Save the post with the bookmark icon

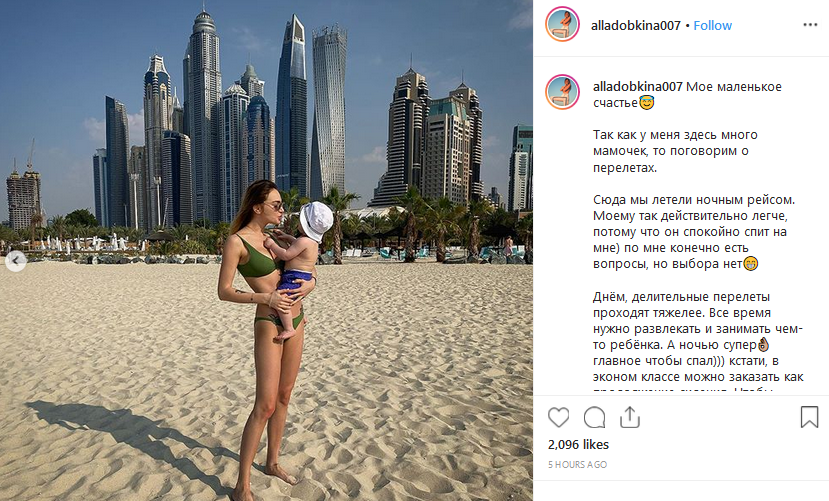(809, 417)
